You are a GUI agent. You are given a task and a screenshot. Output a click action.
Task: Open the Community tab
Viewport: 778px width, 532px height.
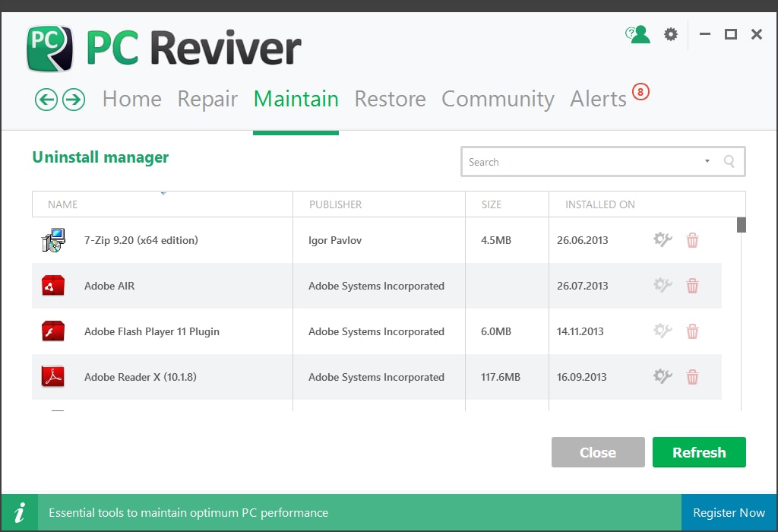pos(498,100)
